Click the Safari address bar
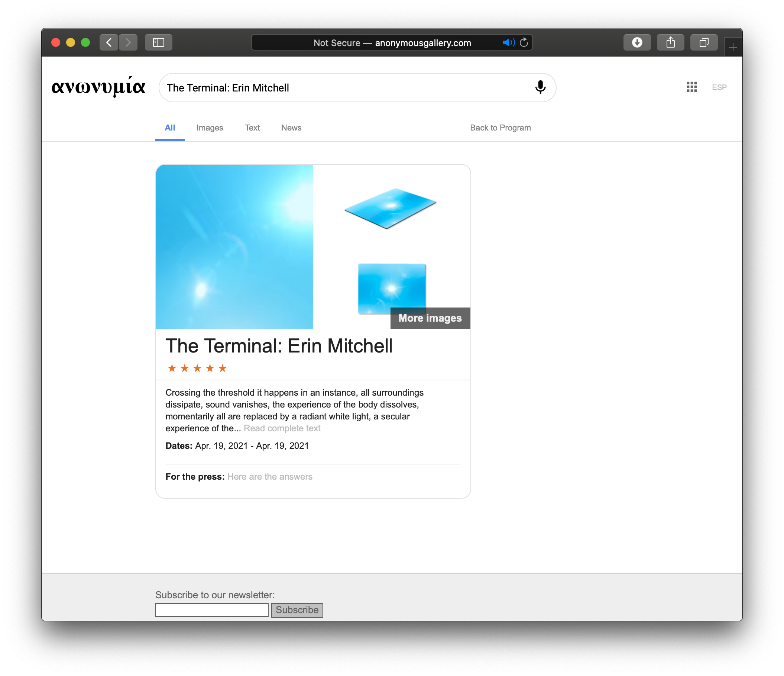This screenshot has height=676, width=784. 392,42
